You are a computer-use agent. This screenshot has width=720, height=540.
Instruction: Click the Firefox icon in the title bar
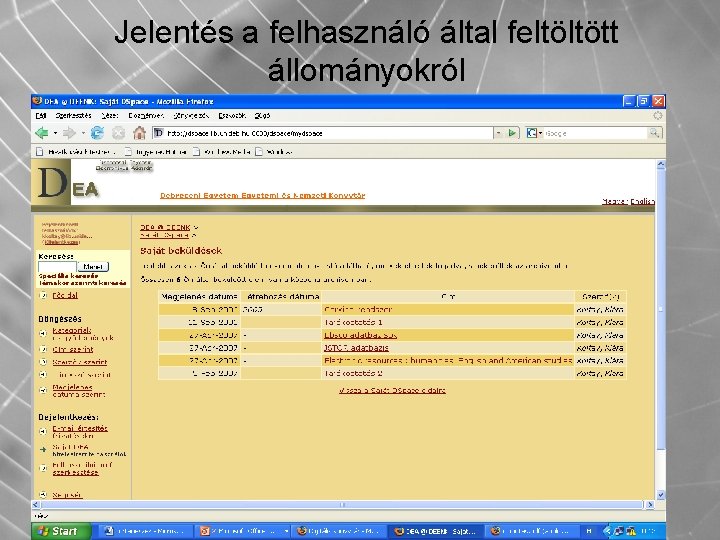[x=37, y=101]
